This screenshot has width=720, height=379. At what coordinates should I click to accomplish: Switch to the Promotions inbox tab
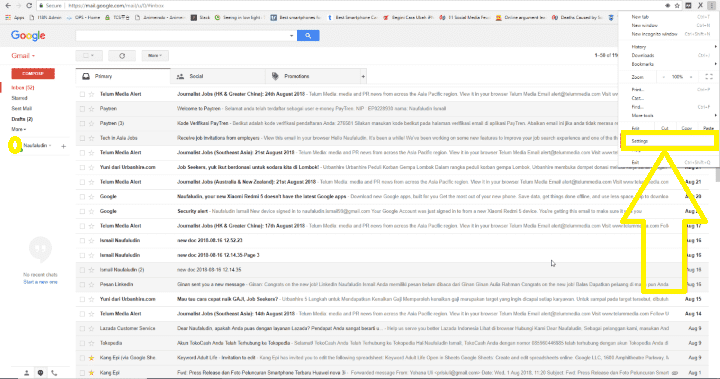(x=313, y=76)
